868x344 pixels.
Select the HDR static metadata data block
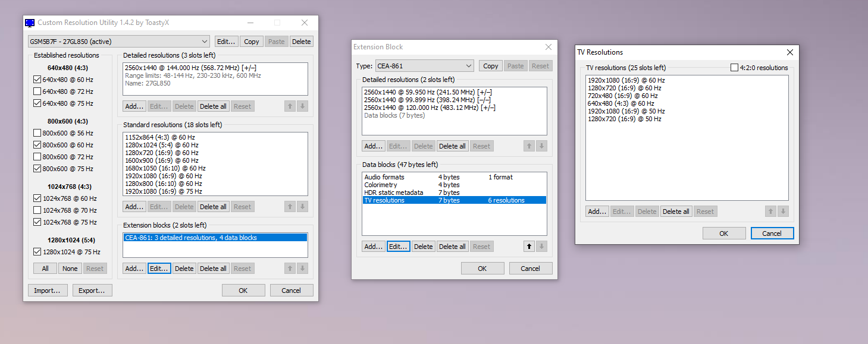(x=394, y=192)
